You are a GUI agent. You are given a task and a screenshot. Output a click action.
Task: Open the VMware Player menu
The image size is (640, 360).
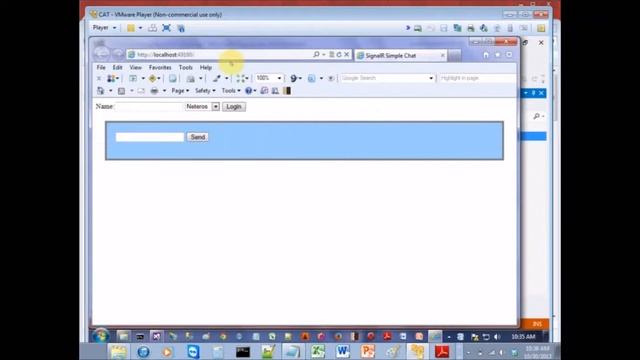click(104, 28)
